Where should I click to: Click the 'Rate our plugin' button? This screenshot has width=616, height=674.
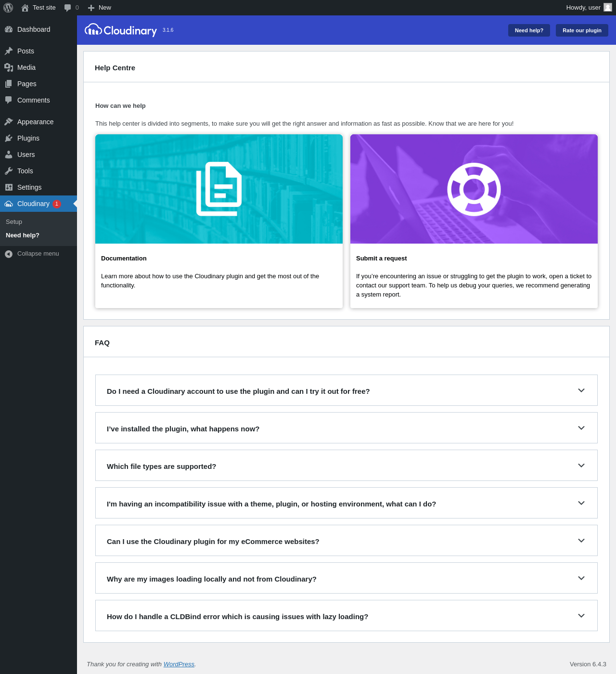coord(582,30)
